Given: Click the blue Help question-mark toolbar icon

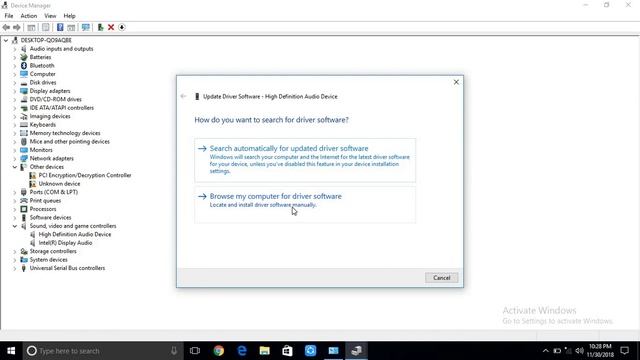Looking at the screenshot, I should 60,27.
